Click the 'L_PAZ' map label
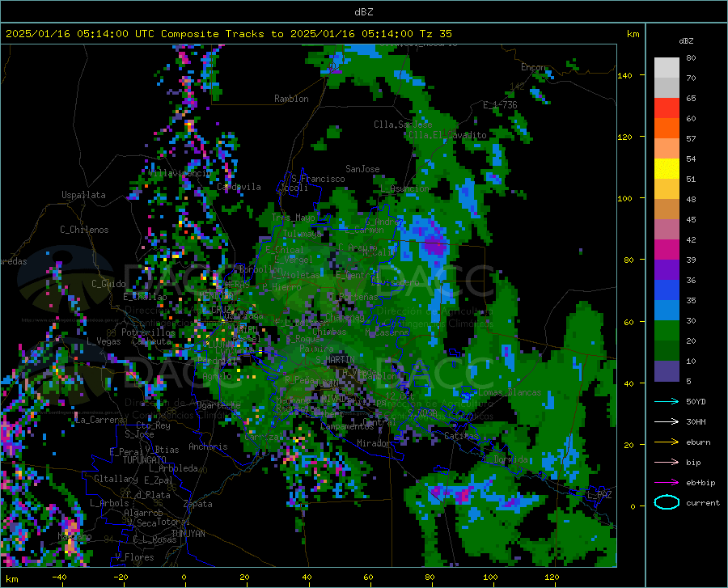728x588 pixels. click(599, 495)
